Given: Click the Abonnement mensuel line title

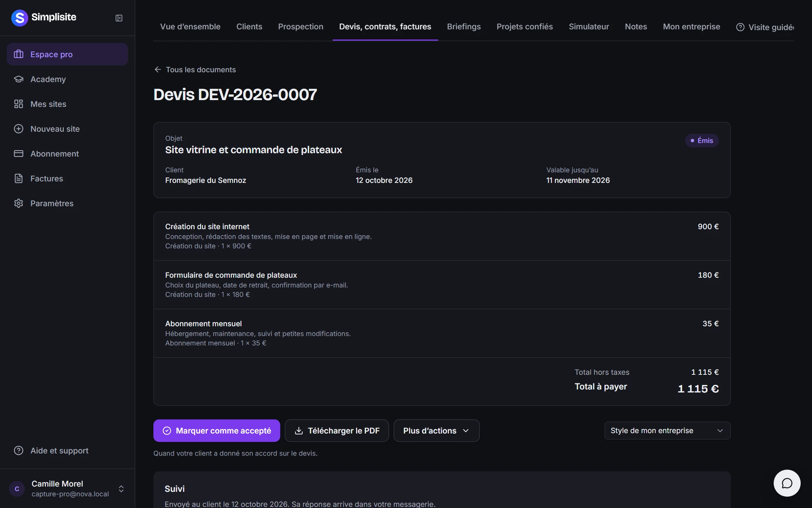Looking at the screenshot, I should (x=203, y=324).
